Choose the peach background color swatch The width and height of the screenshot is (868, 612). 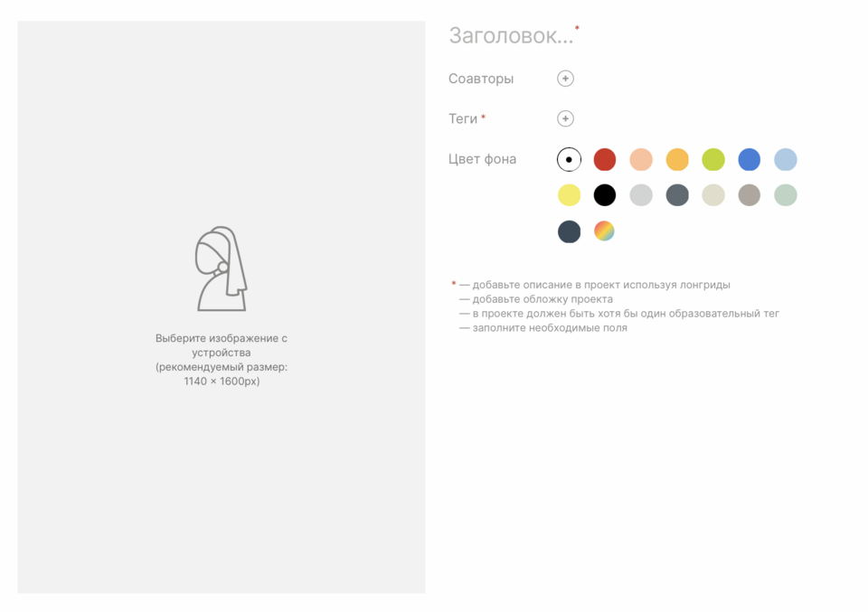(641, 159)
